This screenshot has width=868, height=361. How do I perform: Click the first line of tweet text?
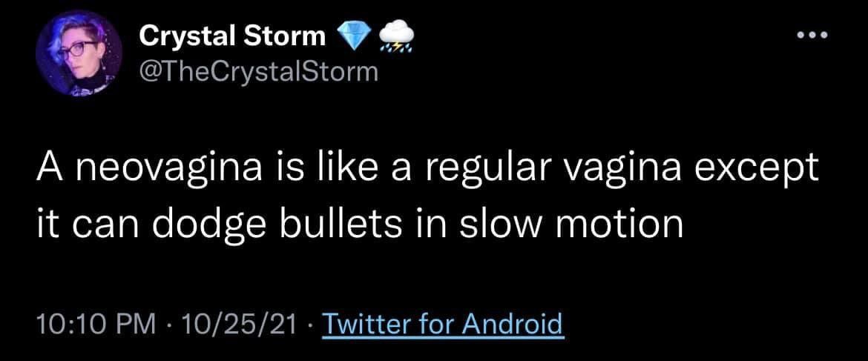[x=427, y=181]
